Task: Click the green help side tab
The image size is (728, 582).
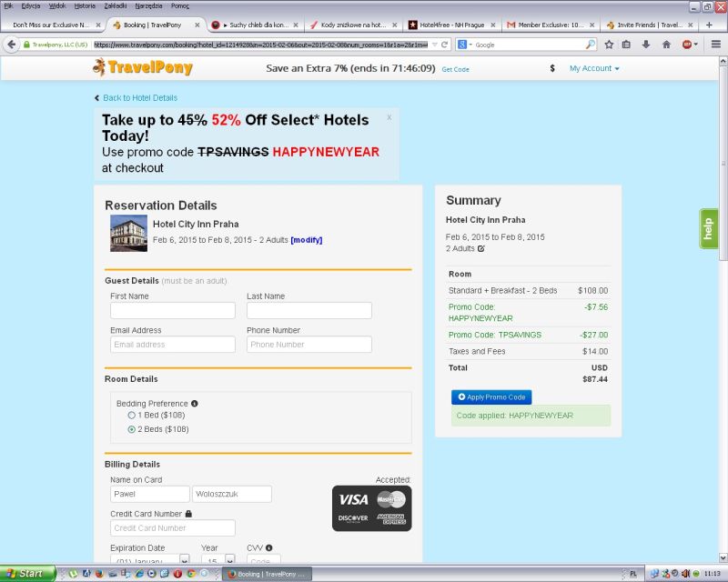Action: pyautogui.click(x=708, y=229)
